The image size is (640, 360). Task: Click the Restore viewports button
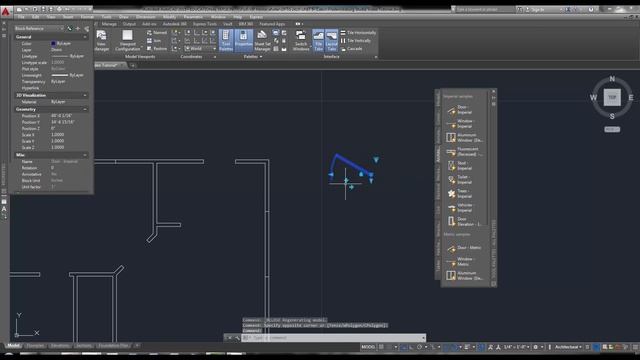pyautogui.click(x=157, y=49)
